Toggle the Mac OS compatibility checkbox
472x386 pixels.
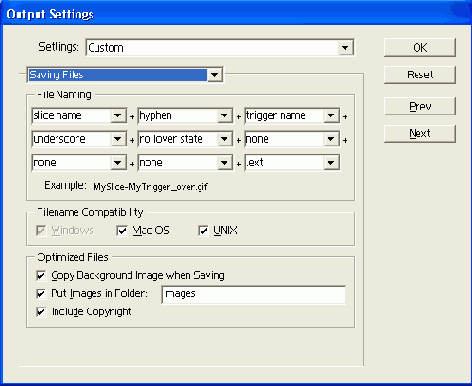point(122,230)
